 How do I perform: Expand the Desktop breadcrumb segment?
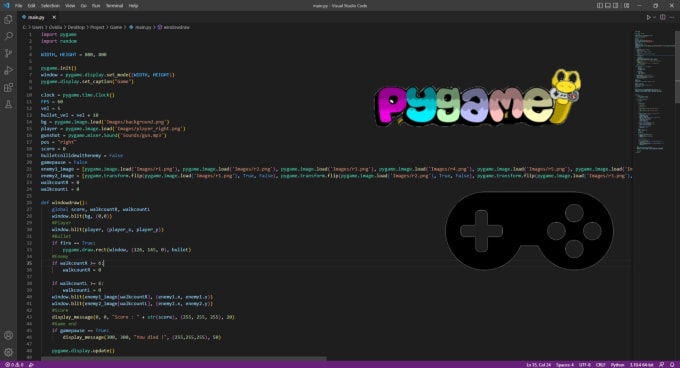76,27
